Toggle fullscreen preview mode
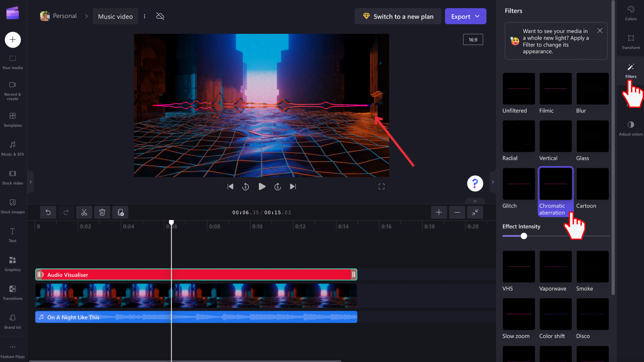Screen dimensions: 644x362 tap(381, 186)
